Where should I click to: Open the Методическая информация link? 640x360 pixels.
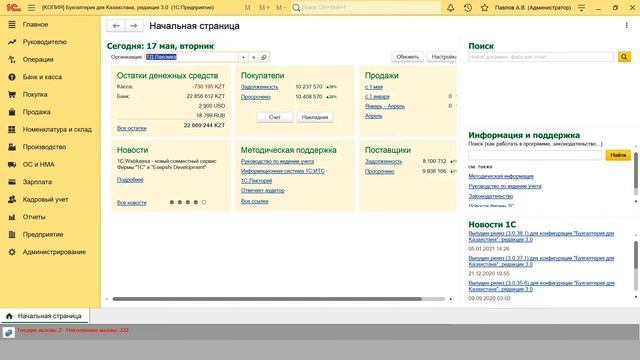point(501,176)
